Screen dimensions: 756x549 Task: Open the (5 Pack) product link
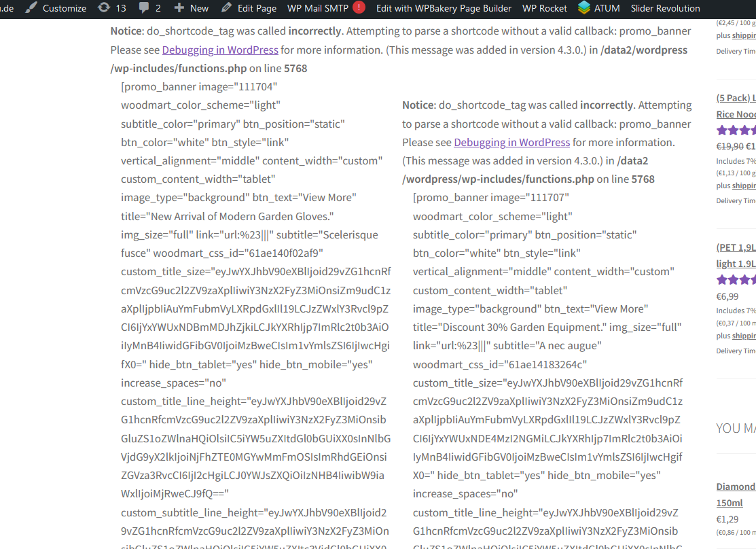coord(736,98)
